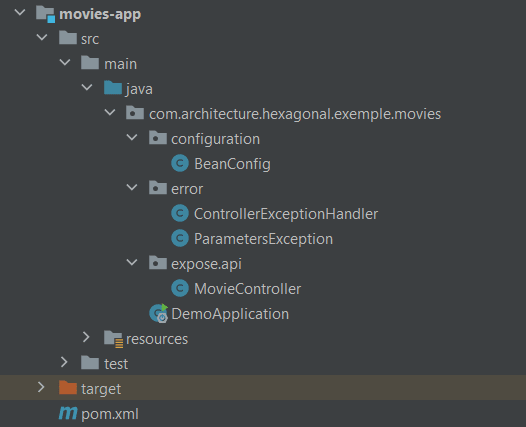Expand the target folder chevron
The height and width of the screenshot is (427, 526).
[41, 387]
